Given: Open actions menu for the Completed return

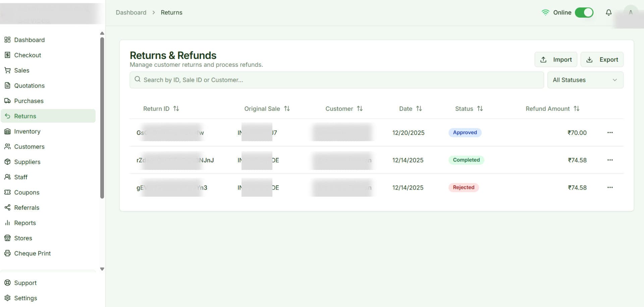Looking at the screenshot, I should click(610, 160).
